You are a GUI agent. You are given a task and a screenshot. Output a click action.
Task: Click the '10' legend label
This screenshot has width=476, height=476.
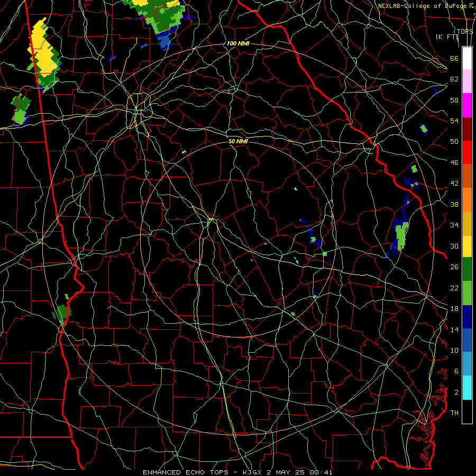454,350
